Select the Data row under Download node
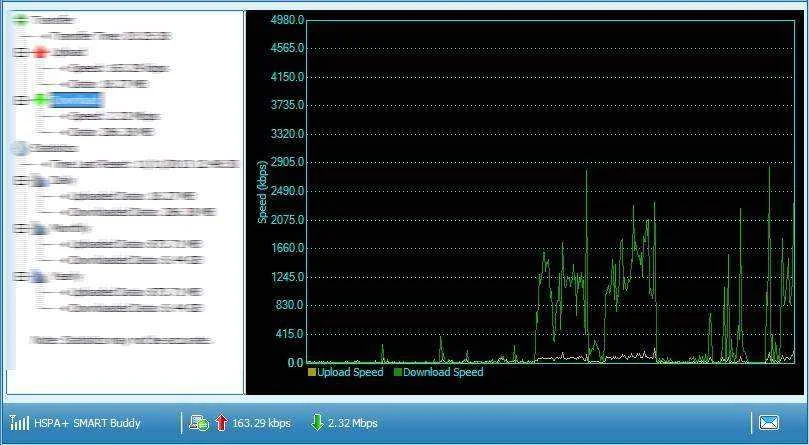The image size is (809, 445). (x=110, y=132)
